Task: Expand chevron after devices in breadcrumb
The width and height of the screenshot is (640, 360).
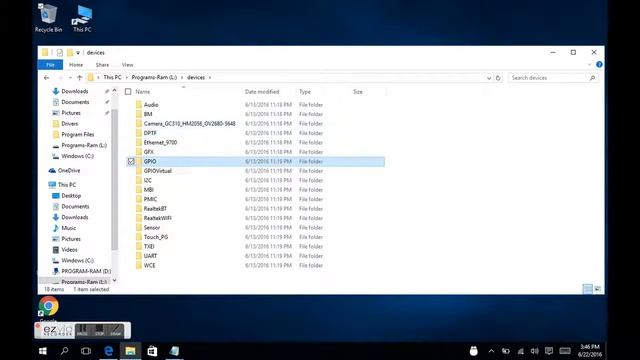Action: (x=210, y=78)
